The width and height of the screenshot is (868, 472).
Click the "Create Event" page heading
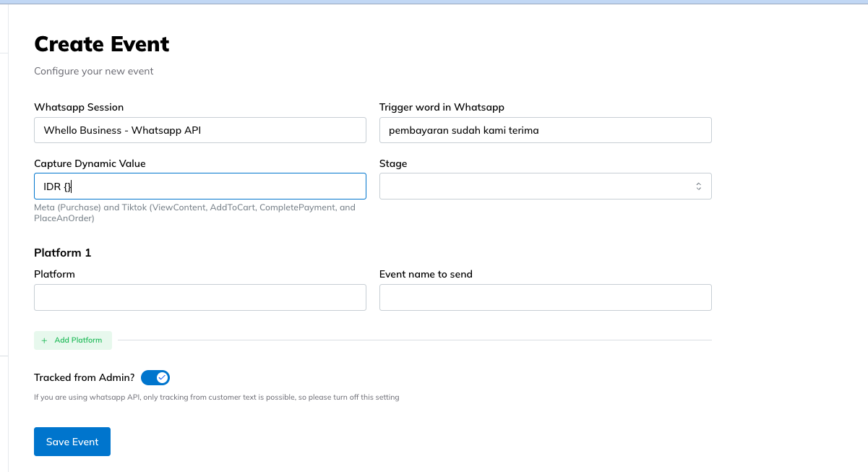click(x=102, y=44)
